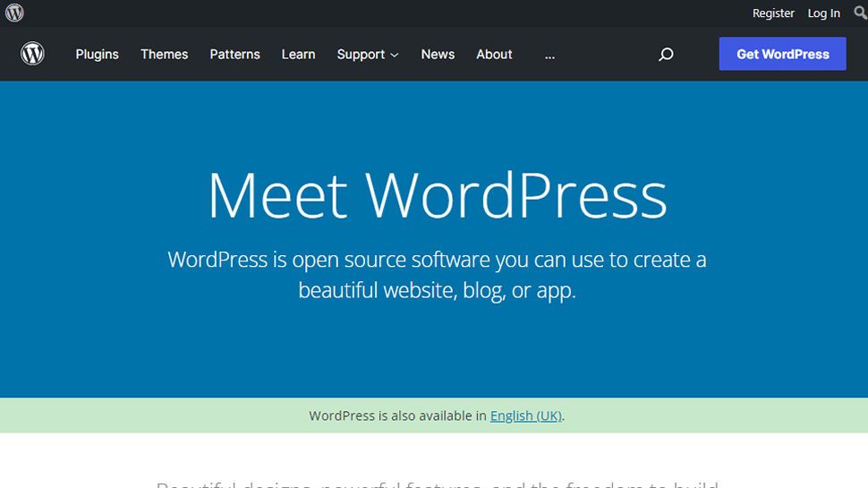Open search via navigation magnifier icon
The width and height of the screenshot is (868, 488).
[x=666, y=55]
